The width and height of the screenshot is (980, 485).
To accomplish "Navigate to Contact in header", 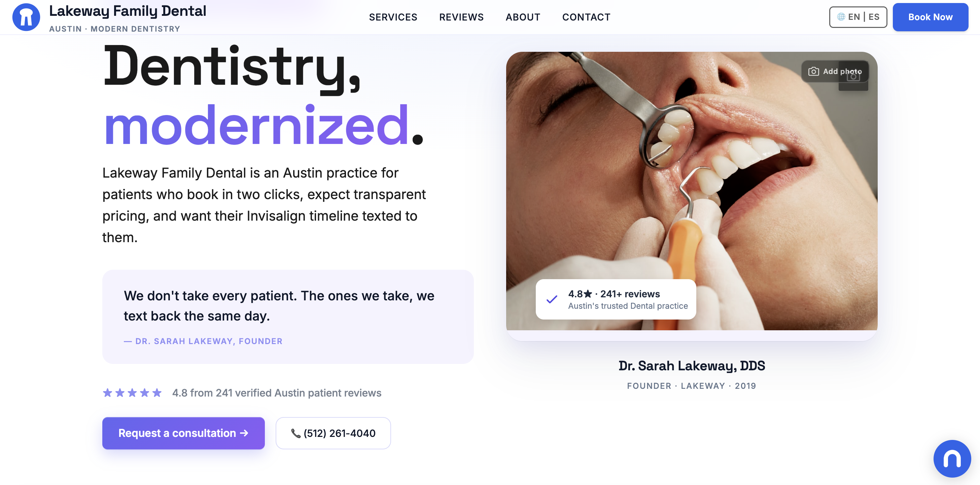I will [x=586, y=17].
